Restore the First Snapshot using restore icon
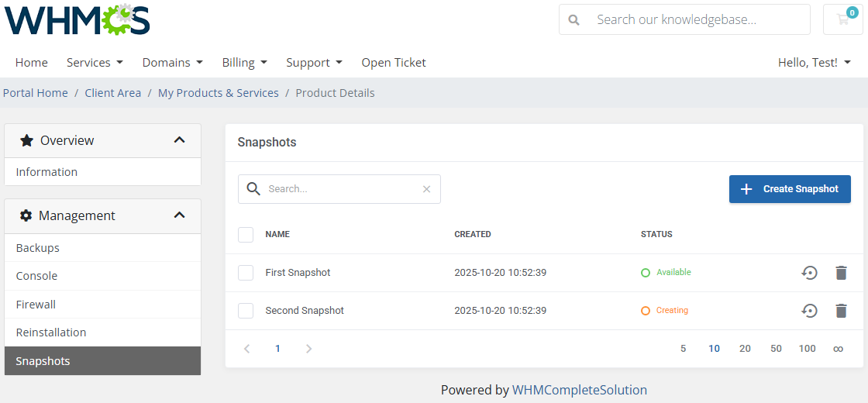This screenshot has width=868, height=403. [809, 273]
